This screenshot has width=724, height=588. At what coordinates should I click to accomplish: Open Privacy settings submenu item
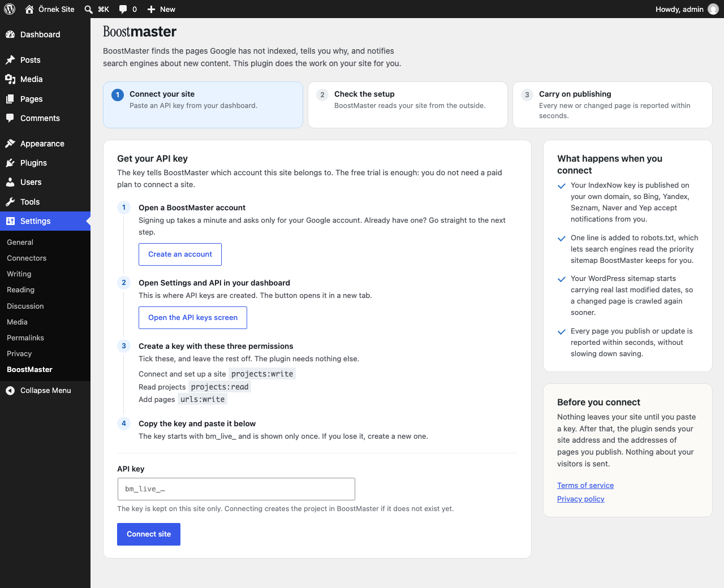click(x=45, y=353)
